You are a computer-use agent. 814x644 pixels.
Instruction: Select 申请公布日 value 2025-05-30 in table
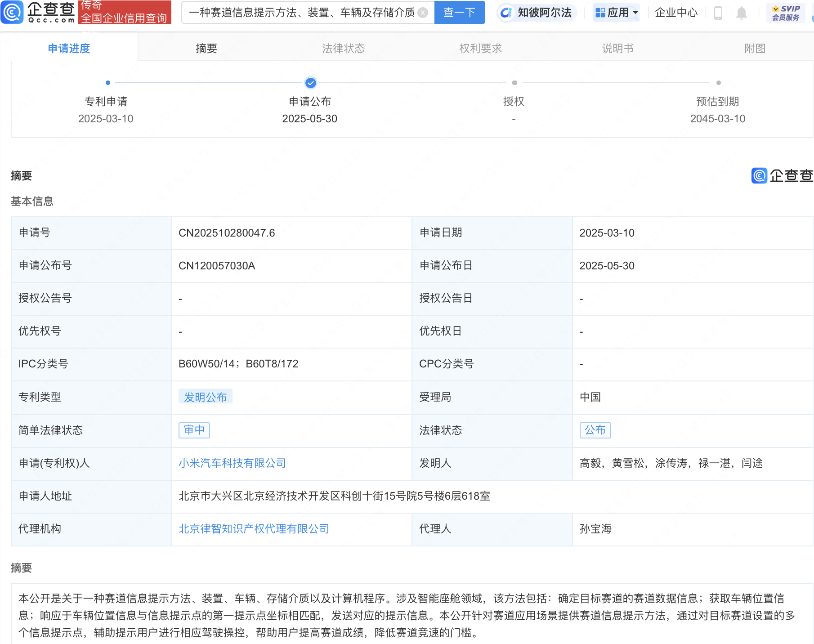pyautogui.click(x=607, y=266)
